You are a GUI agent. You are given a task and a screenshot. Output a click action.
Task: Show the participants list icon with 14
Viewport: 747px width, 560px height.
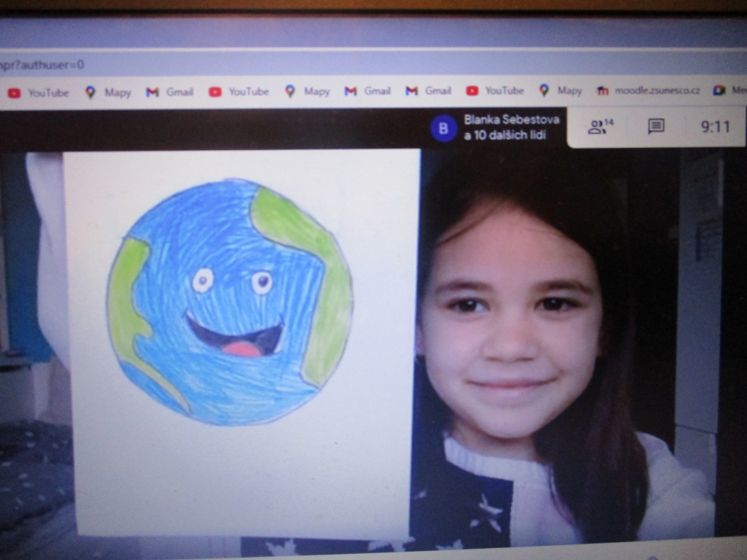tap(601, 127)
